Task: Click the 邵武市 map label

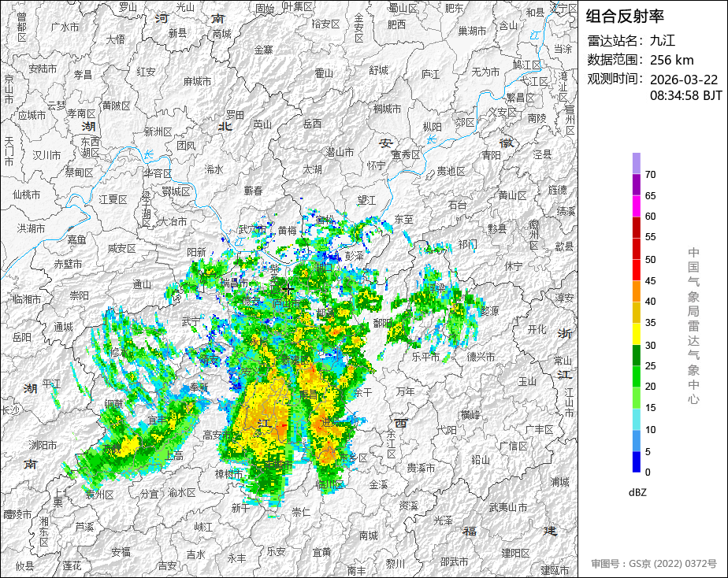Action: 454,562
